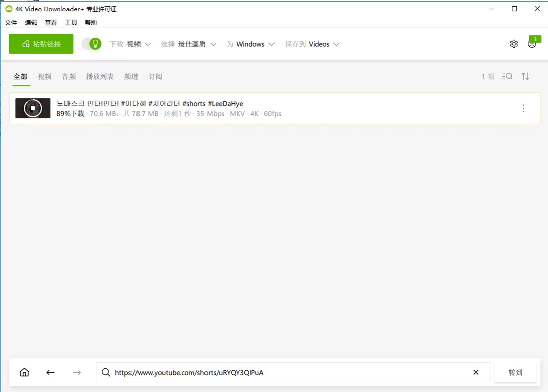This screenshot has width=548, height=392.
Task: Click the 转到 button
Action: click(x=515, y=372)
